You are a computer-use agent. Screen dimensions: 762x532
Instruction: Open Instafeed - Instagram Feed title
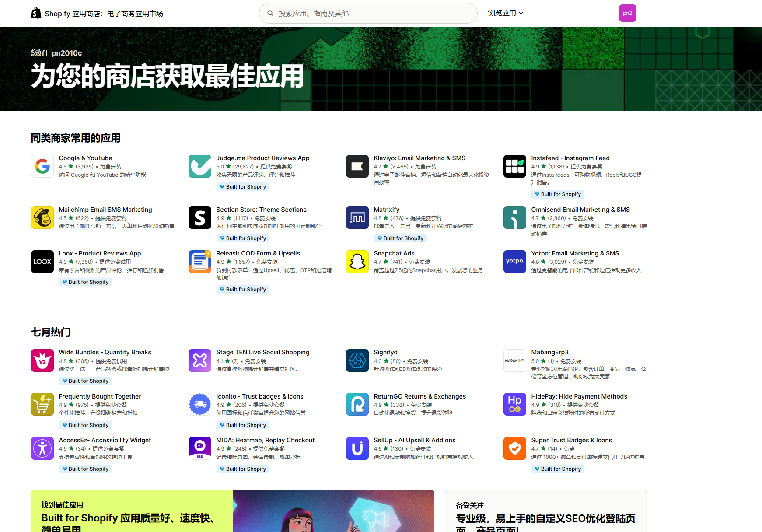[570, 158]
